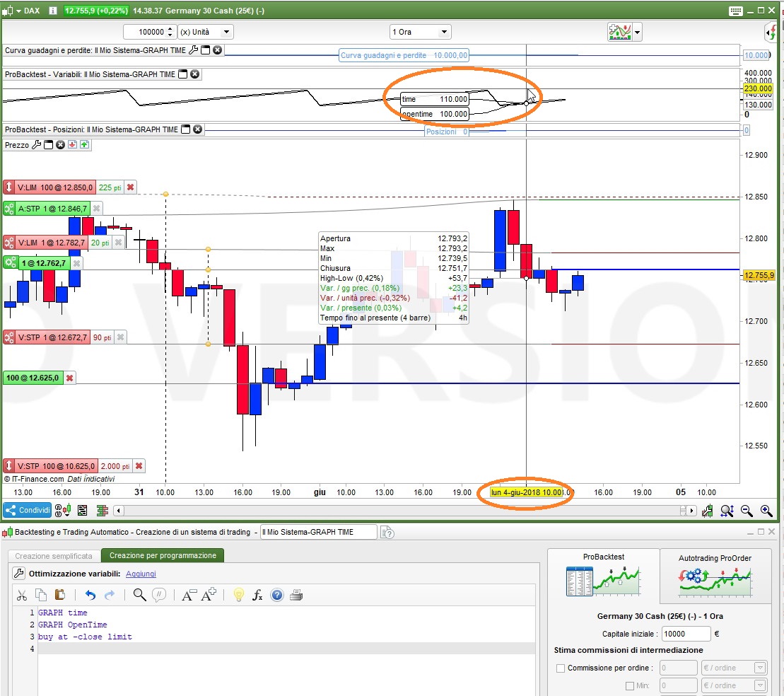Open the chart link/candles icon beside Condividi
Viewport: 784px width, 696px height.
pyautogui.click(x=62, y=511)
